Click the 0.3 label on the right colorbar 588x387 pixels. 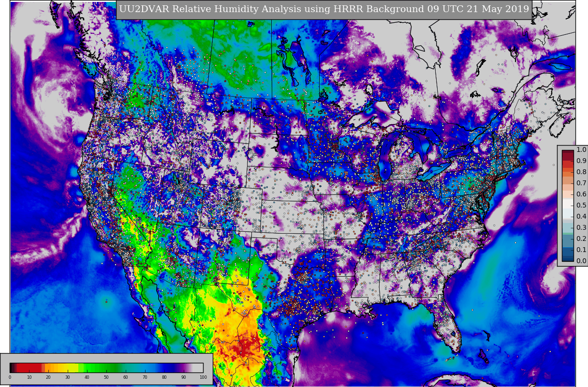581,228
